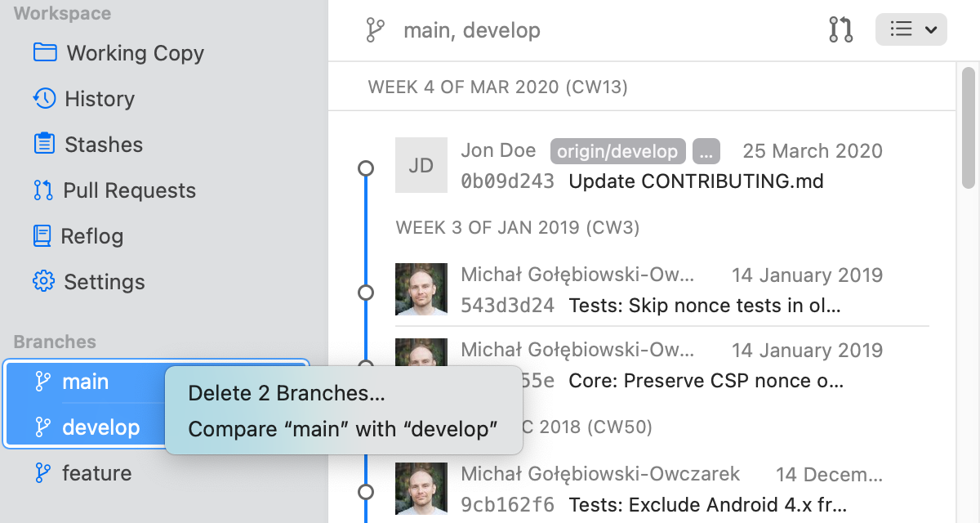Click the Working Copy folder icon

[45, 53]
